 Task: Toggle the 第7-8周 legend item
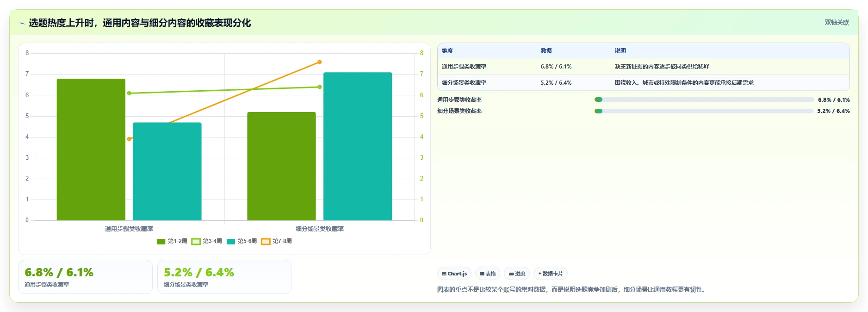tap(277, 241)
